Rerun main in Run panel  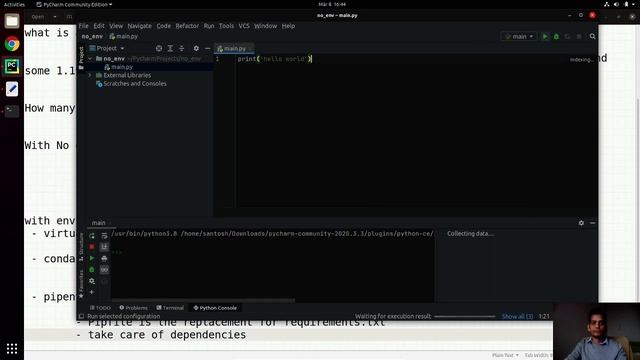92,236
